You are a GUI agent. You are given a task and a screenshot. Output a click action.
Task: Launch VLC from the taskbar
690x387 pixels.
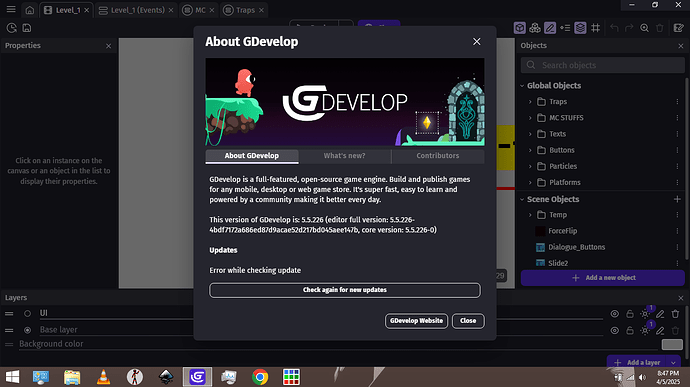click(103, 377)
